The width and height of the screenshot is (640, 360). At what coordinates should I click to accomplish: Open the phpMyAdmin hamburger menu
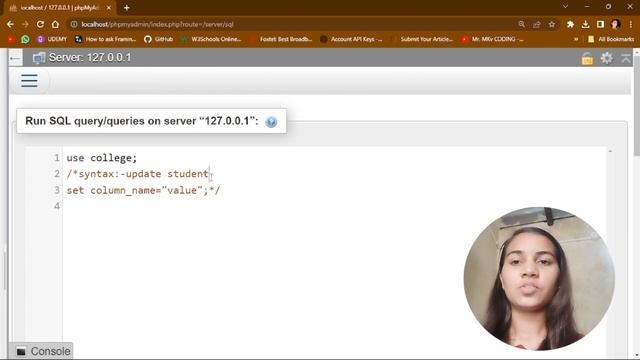click(x=29, y=80)
